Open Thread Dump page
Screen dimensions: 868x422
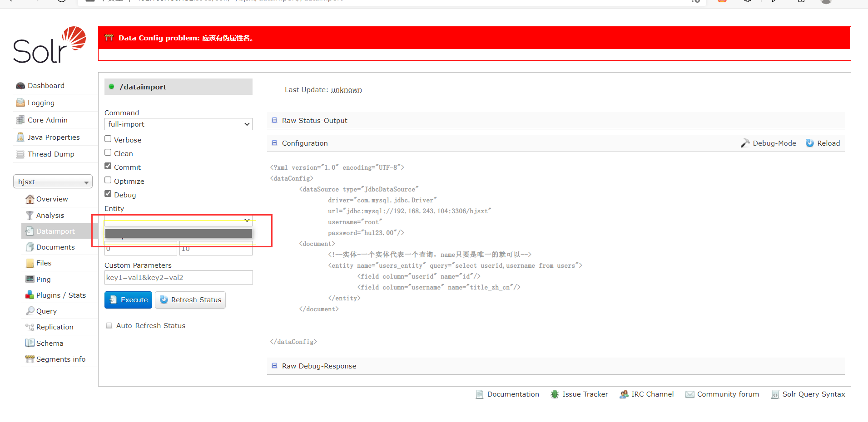point(51,154)
